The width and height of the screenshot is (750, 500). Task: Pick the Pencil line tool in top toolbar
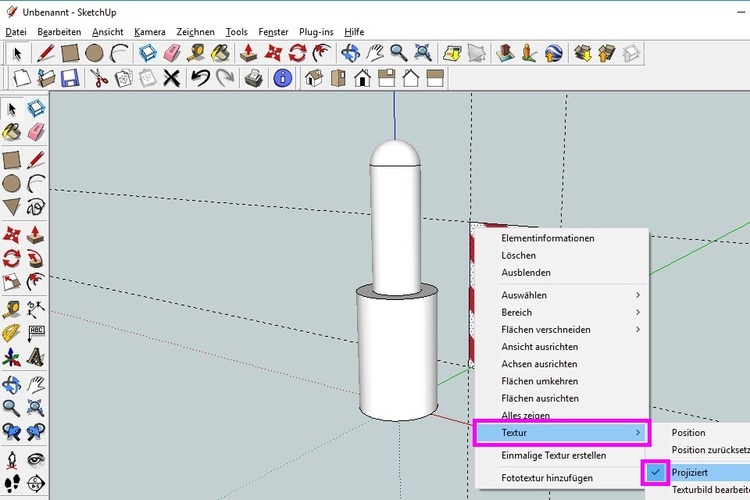pyautogui.click(x=45, y=53)
